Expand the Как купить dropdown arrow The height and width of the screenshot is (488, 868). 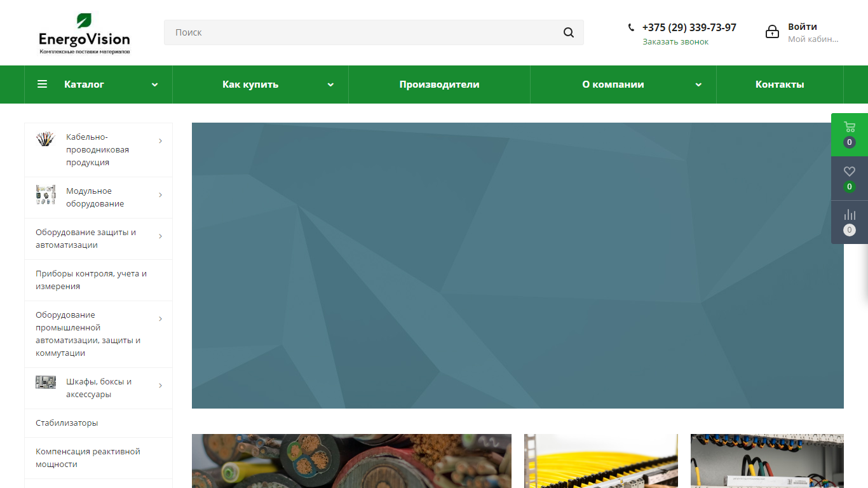(x=330, y=85)
